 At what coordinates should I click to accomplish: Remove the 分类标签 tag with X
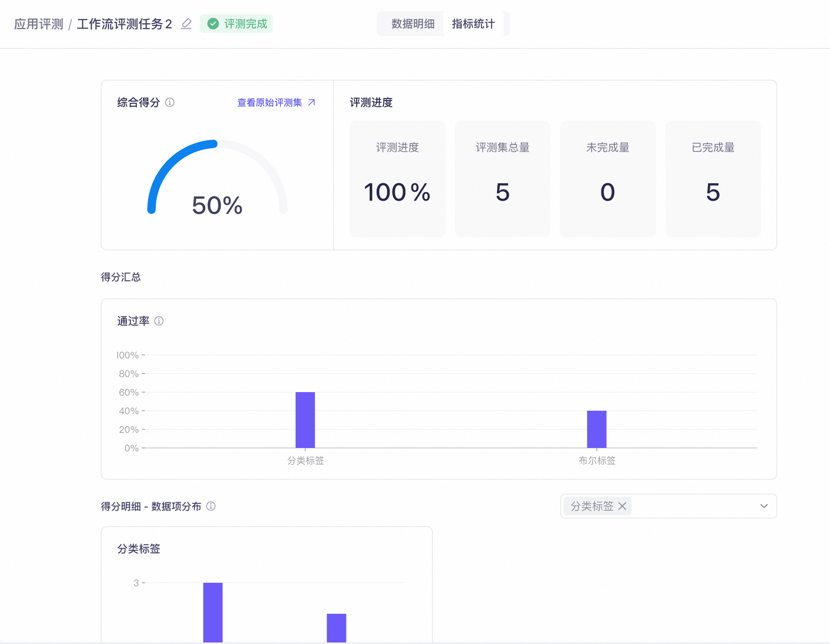pos(622,506)
